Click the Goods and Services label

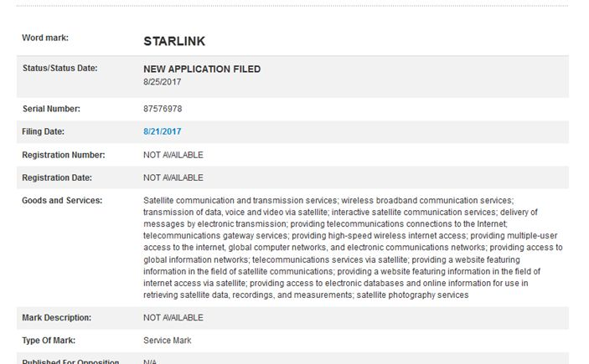(x=62, y=200)
